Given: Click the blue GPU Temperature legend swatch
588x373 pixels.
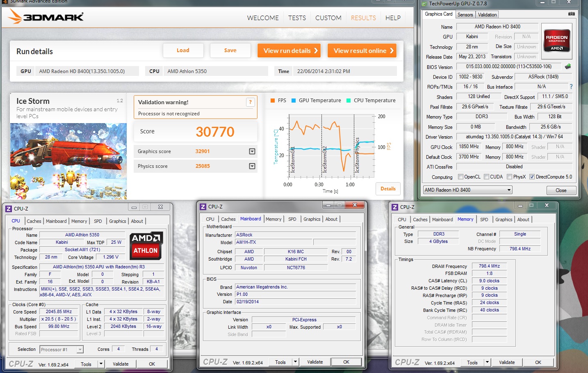Looking at the screenshot, I should tap(294, 101).
